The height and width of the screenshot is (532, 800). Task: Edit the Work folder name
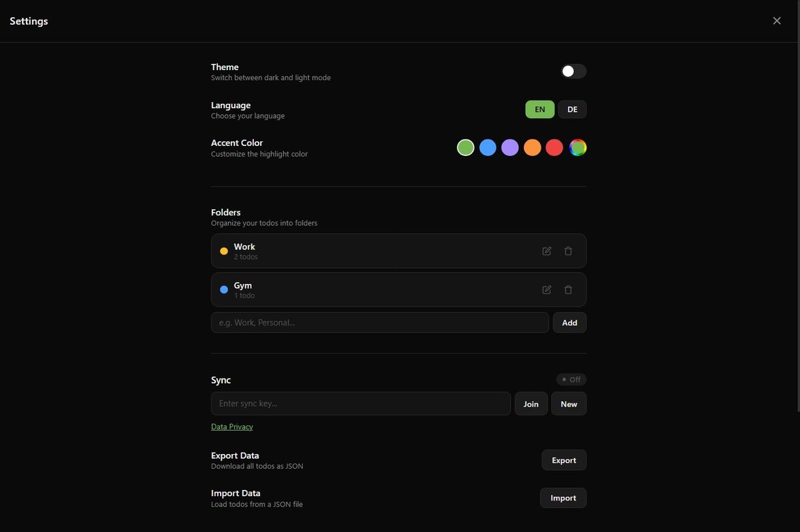(546, 251)
